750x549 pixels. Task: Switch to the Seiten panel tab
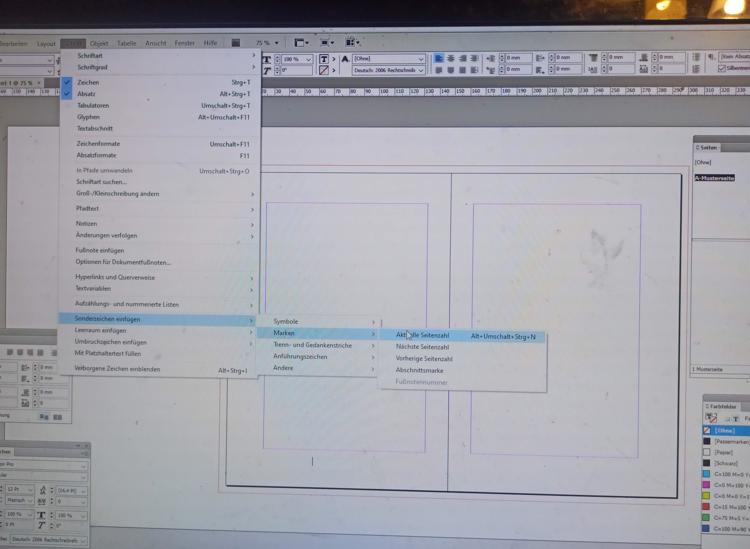707,147
